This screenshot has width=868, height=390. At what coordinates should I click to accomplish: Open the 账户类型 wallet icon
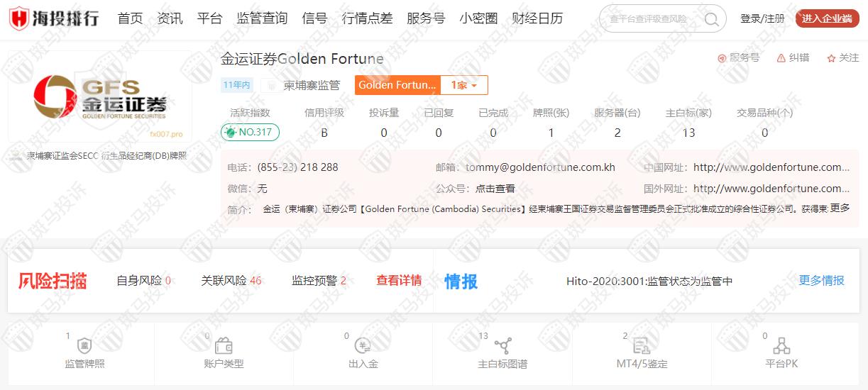point(224,346)
